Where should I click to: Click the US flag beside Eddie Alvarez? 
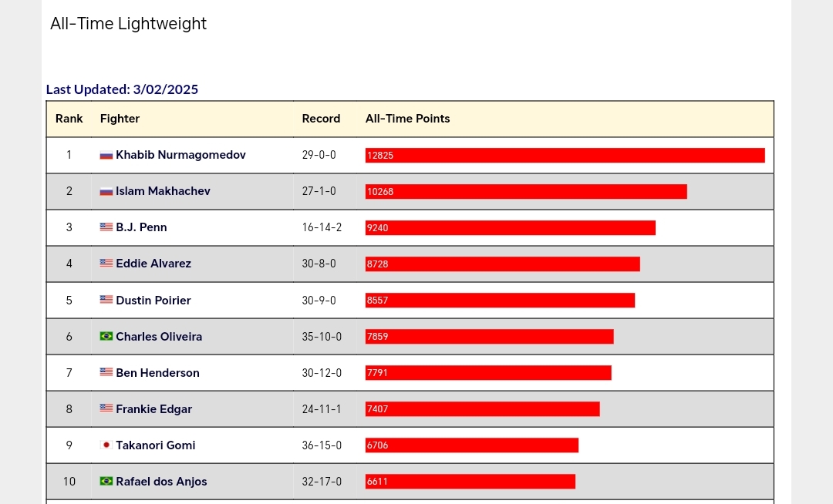[106, 263]
